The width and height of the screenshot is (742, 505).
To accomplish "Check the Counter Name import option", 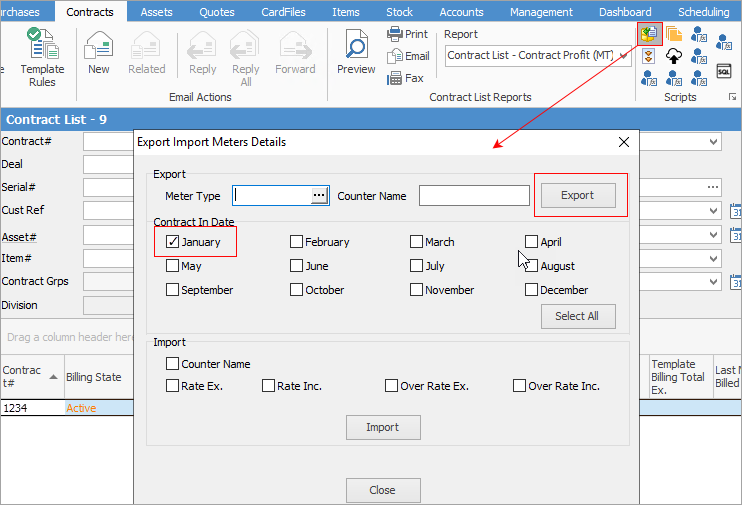I will click(173, 364).
